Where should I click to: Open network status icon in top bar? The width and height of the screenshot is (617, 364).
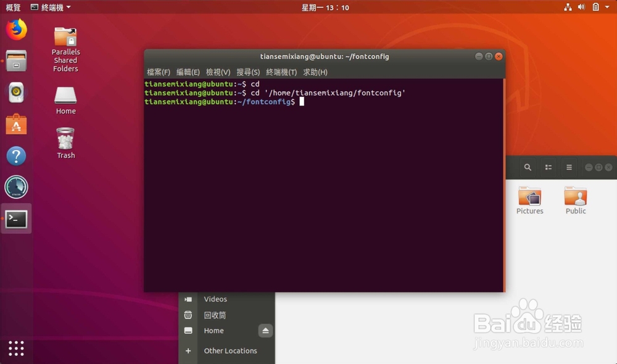pos(568,7)
